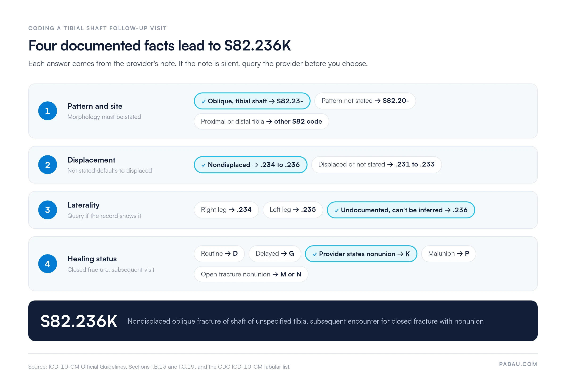Screen dimensions: 566x392
Task: Select the 'Oblique, tibial shaft → S82.23-' chip
Action: [252, 101]
